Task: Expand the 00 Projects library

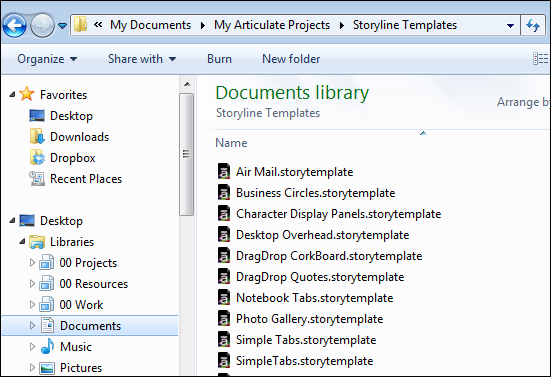Action: pyautogui.click(x=32, y=262)
